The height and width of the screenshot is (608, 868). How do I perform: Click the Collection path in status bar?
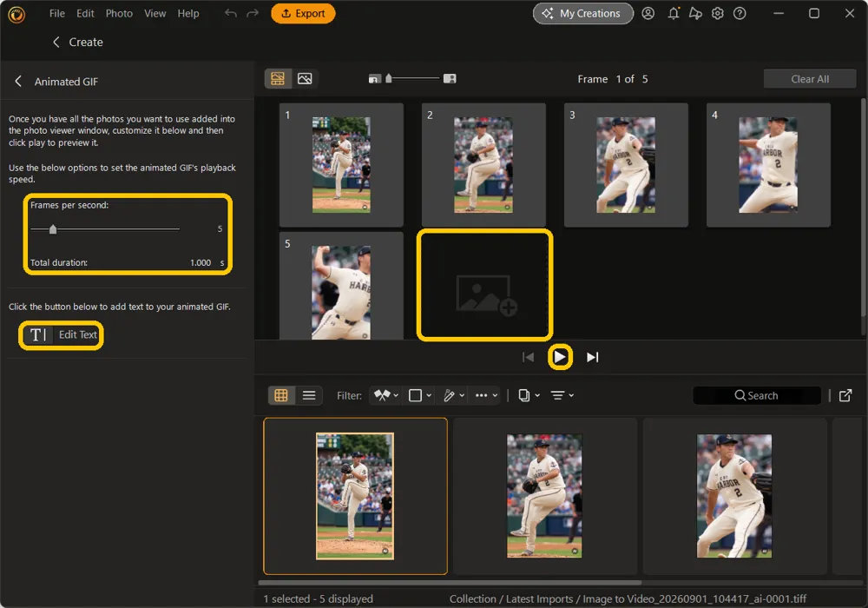(x=628, y=598)
